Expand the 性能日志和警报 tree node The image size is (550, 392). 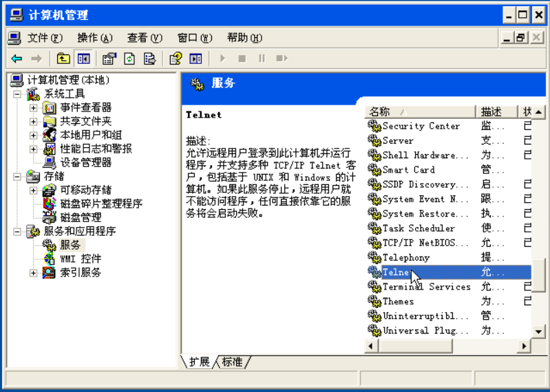coord(33,149)
